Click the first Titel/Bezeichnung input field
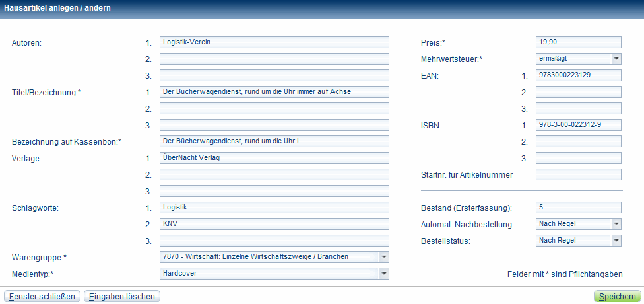Viewport: 644px width, 304px height. click(x=274, y=92)
